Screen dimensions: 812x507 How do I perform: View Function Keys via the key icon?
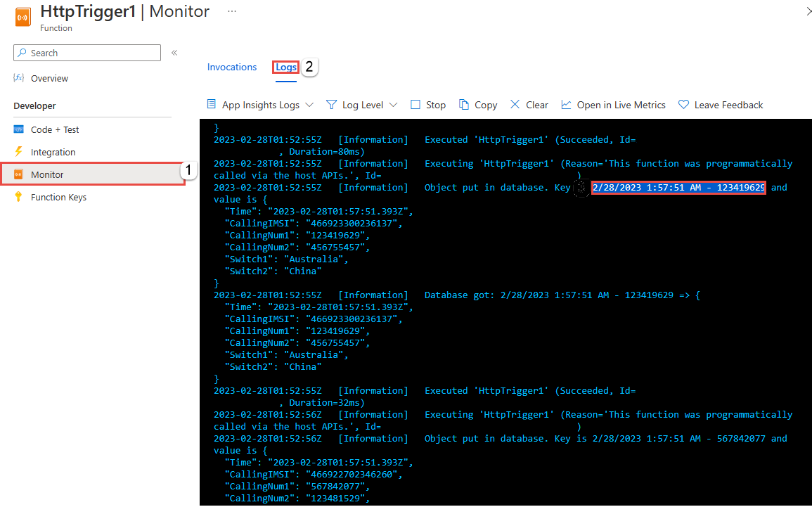20,197
